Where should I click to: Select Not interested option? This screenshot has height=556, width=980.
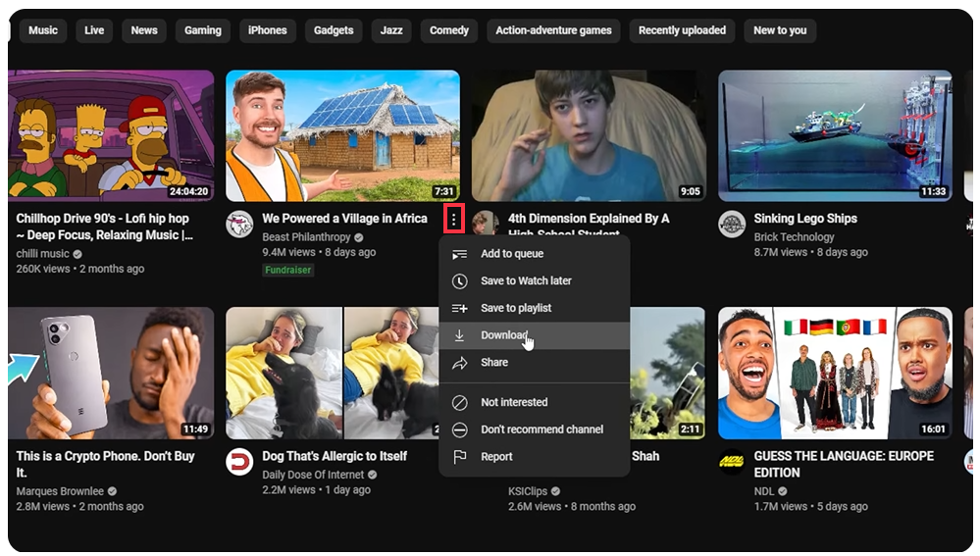535,402
